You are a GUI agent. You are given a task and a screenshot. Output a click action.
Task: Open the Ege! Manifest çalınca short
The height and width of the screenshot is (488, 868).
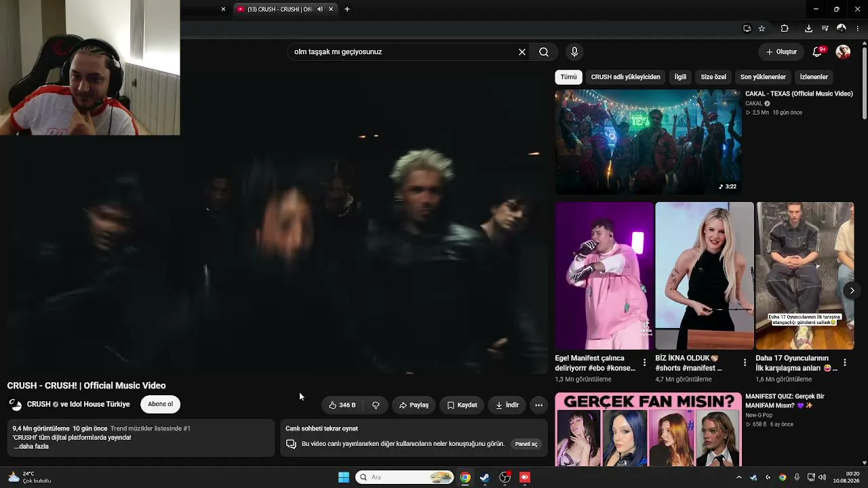click(604, 276)
